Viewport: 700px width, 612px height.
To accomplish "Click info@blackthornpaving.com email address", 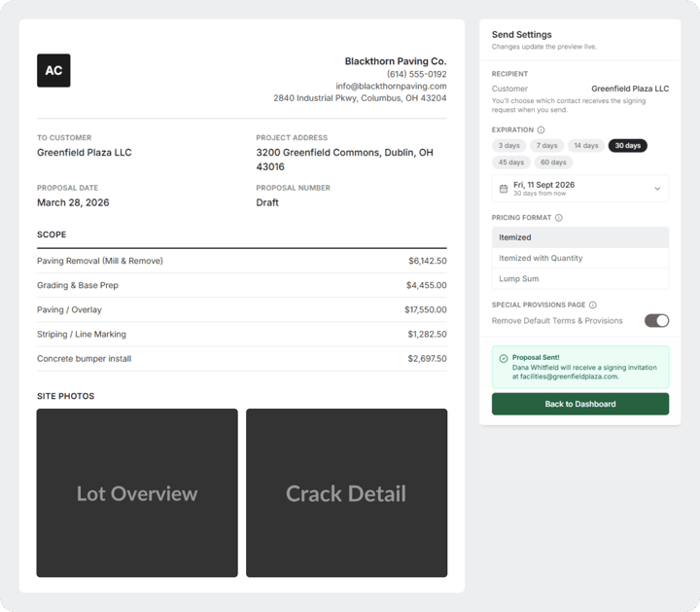I will pyautogui.click(x=391, y=87).
